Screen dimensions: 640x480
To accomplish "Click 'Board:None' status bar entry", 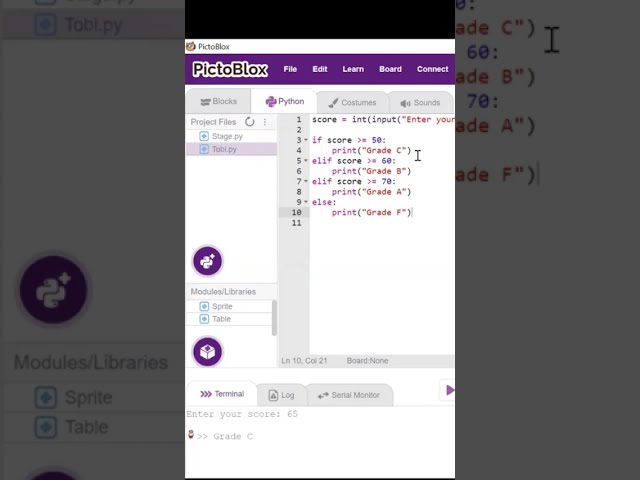I will point(367,360).
